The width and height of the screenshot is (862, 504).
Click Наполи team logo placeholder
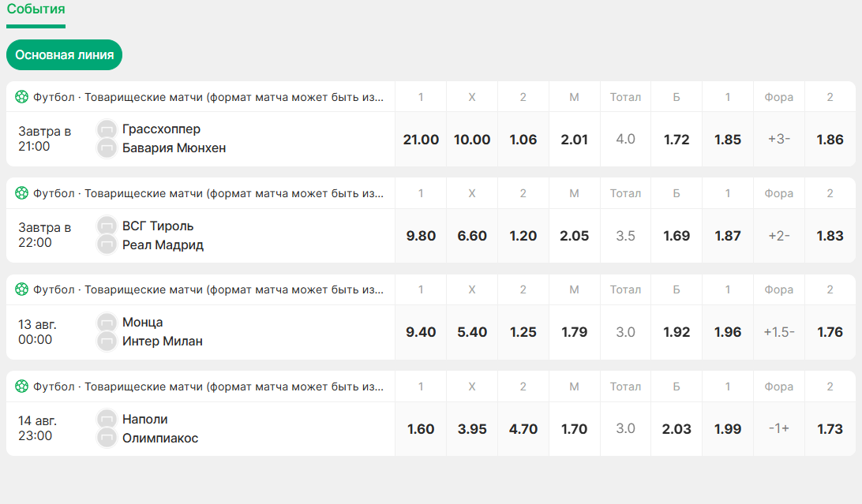107,420
